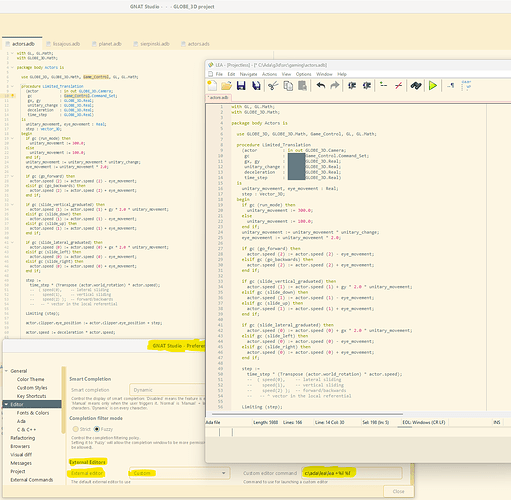The height and width of the screenshot is (500, 511).
Task: Click preferences tree vertical scrollbar
Action: coord(64,400)
